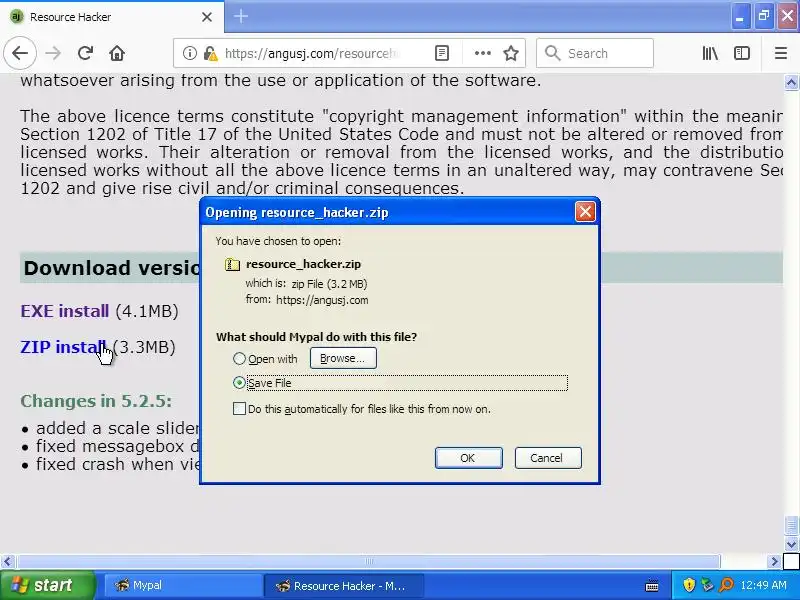The image size is (800, 600).
Task: Close the Opening resource_hacker.zip dialog
Action: pyautogui.click(x=585, y=212)
